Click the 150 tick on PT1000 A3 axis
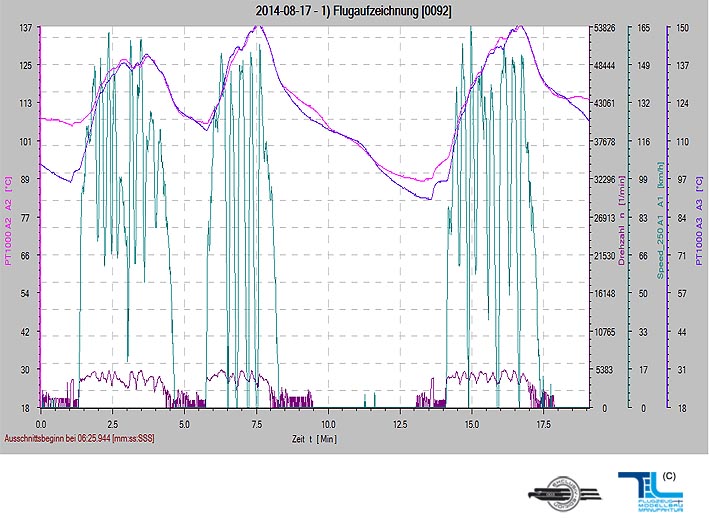Screen dimensions: 709x532 pos(683,28)
